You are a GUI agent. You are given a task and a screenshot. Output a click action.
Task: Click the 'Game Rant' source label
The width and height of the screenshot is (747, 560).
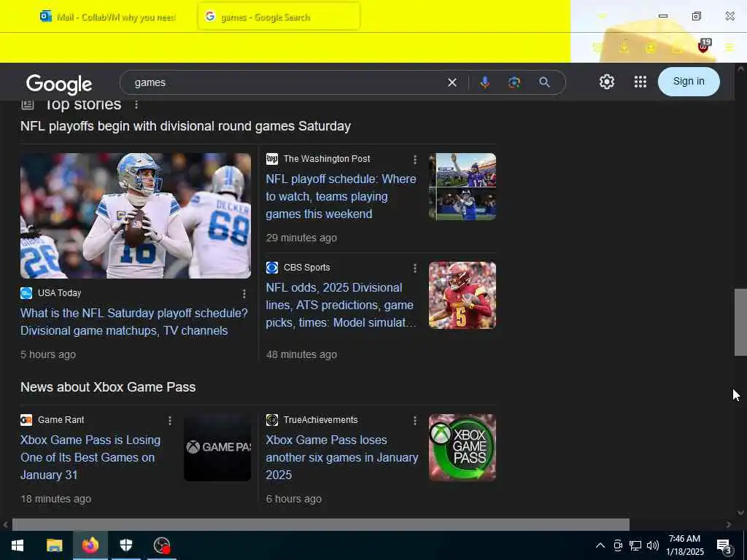(61, 419)
